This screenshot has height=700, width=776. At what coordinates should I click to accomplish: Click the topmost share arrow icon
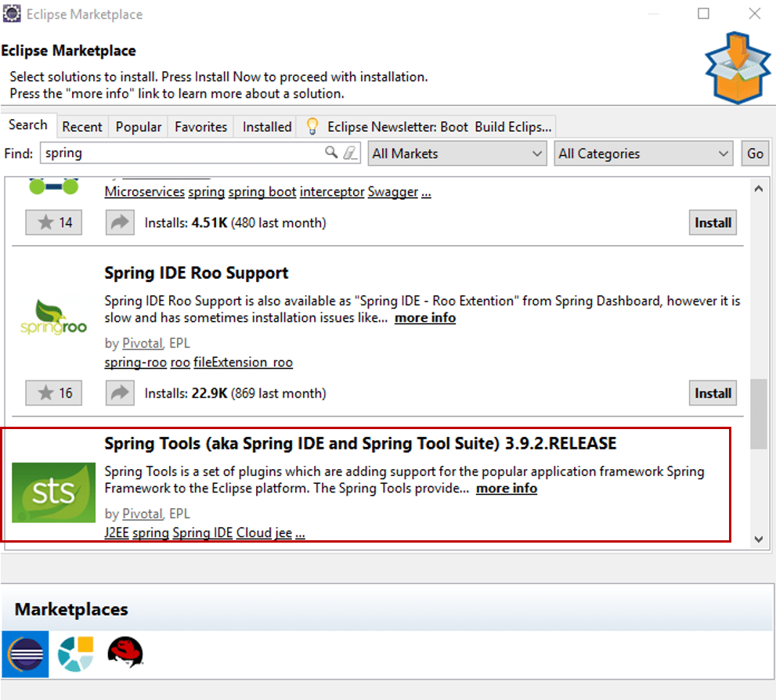(119, 222)
